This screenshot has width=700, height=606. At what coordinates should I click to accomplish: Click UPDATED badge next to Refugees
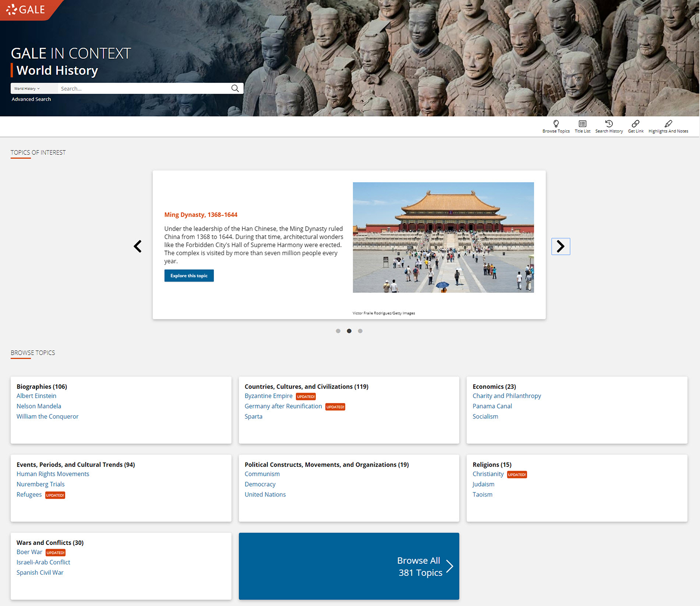point(55,496)
